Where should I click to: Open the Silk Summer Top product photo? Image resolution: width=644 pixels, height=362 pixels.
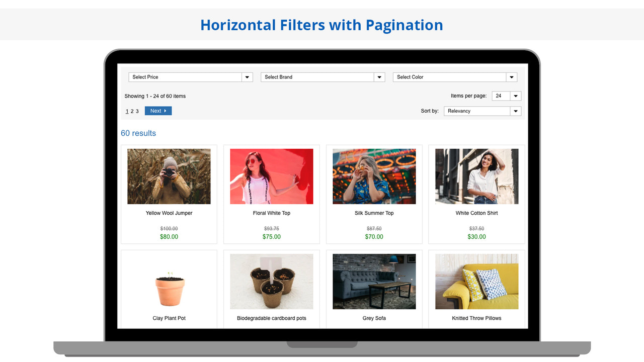pos(374,176)
